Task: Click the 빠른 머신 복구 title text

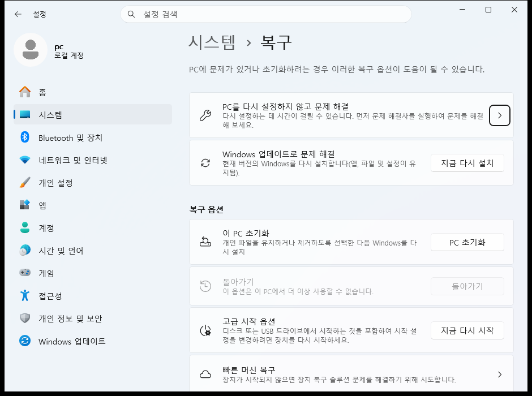Action: pyautogui.click(x=248, y=369)
